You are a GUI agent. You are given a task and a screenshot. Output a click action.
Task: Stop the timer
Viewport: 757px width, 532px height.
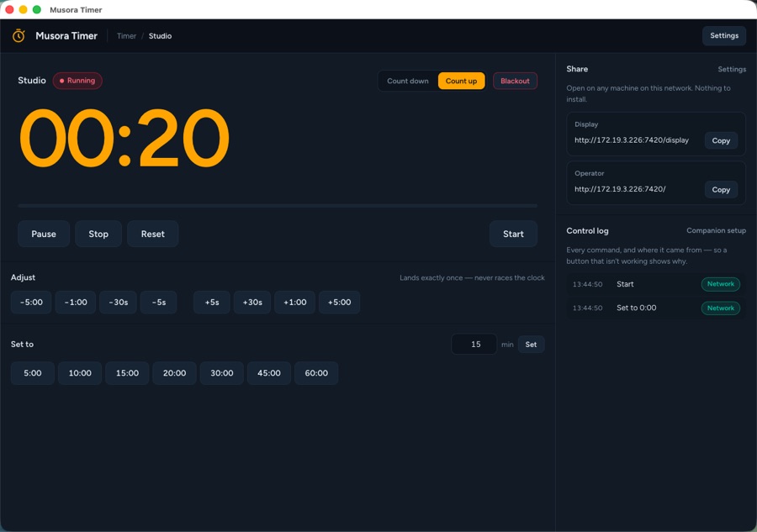pyautogui.click(x=98, y=234)
